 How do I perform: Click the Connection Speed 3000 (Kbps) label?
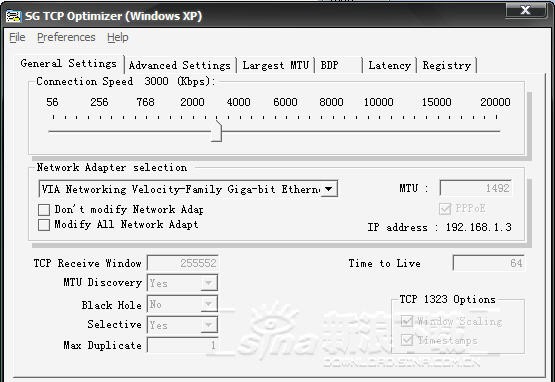point(126,81)
